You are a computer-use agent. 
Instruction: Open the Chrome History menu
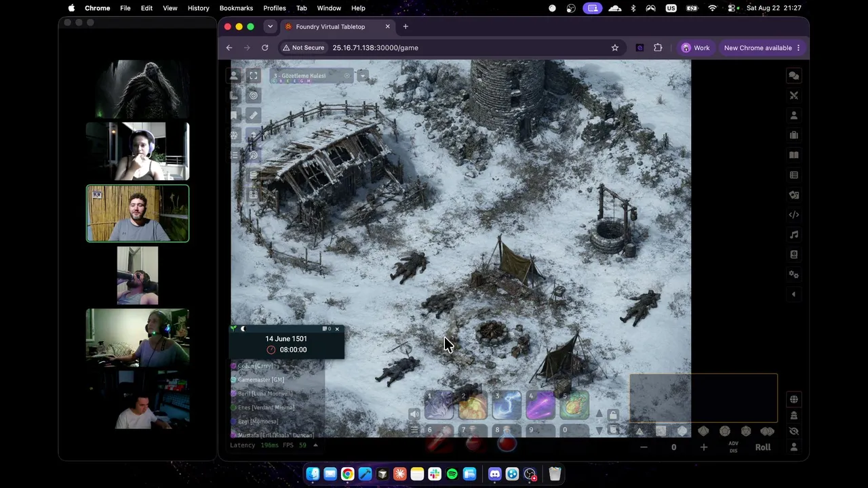pyautogui.click(x=199, y=8)
